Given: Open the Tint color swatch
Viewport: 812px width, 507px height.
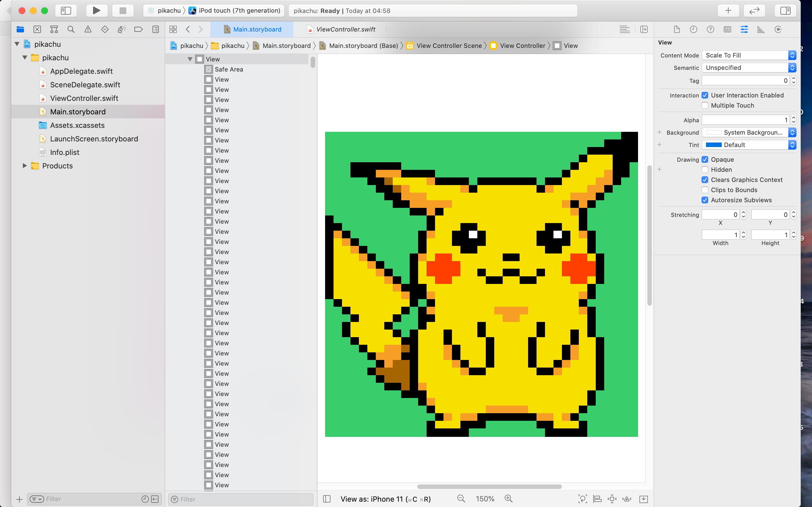Looking at the screenshot, I should tap(713, 145).
